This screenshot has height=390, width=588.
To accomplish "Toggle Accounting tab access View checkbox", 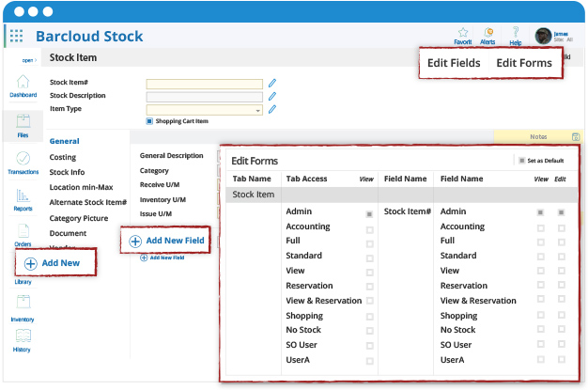I will pos(369,229).
